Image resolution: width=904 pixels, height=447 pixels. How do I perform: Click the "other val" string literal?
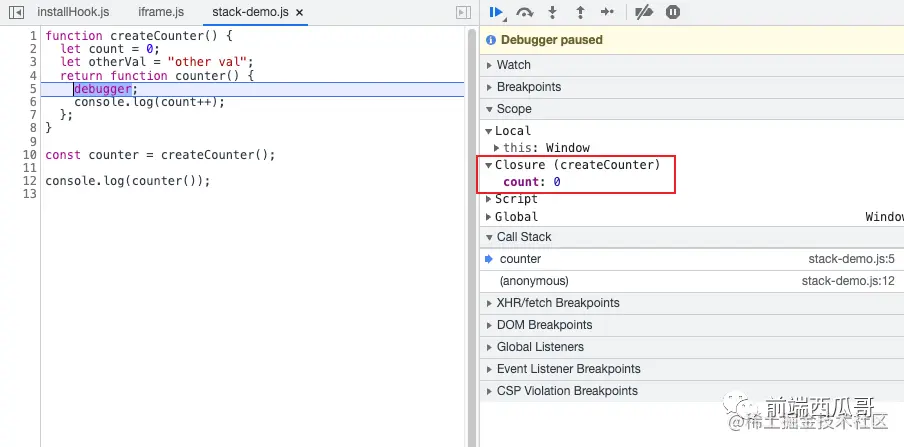point(208,62)
